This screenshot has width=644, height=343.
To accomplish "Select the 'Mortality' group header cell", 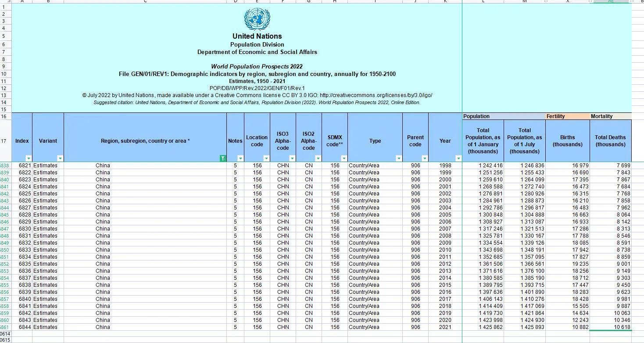I will coord(610,116).
